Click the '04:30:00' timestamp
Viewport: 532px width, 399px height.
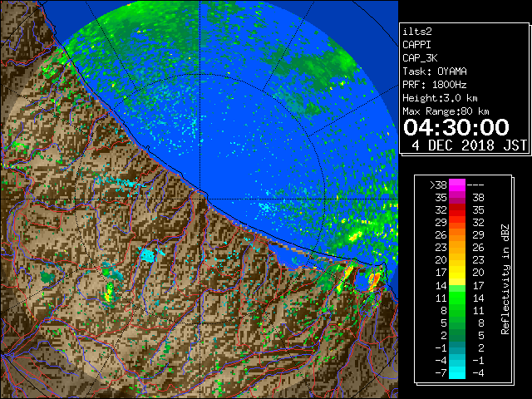(456, 127)
